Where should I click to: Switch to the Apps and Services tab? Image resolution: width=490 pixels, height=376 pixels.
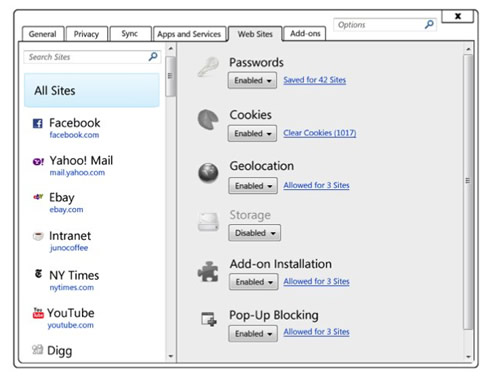(x=189, y=34)
